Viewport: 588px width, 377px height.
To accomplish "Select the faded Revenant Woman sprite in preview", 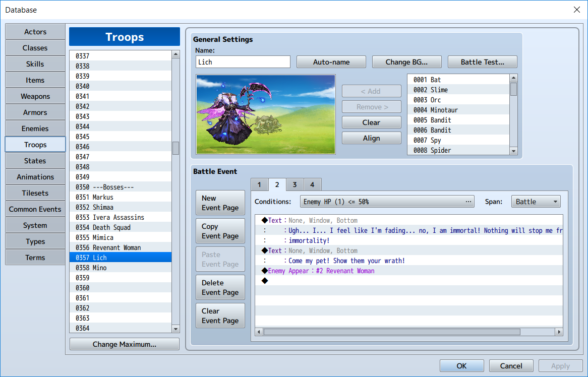I will point(267,124).
